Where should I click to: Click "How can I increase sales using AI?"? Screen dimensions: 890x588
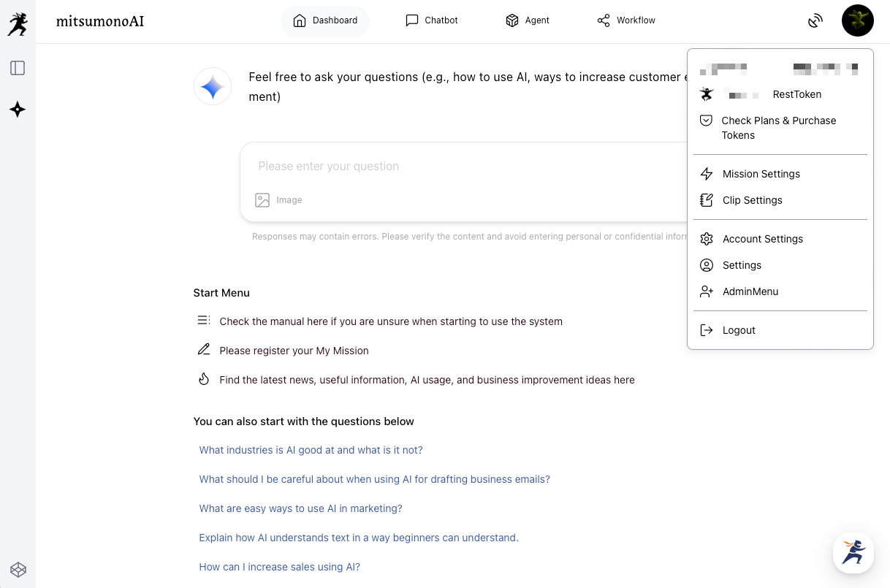pyautogui.click(x=280, y=567)
